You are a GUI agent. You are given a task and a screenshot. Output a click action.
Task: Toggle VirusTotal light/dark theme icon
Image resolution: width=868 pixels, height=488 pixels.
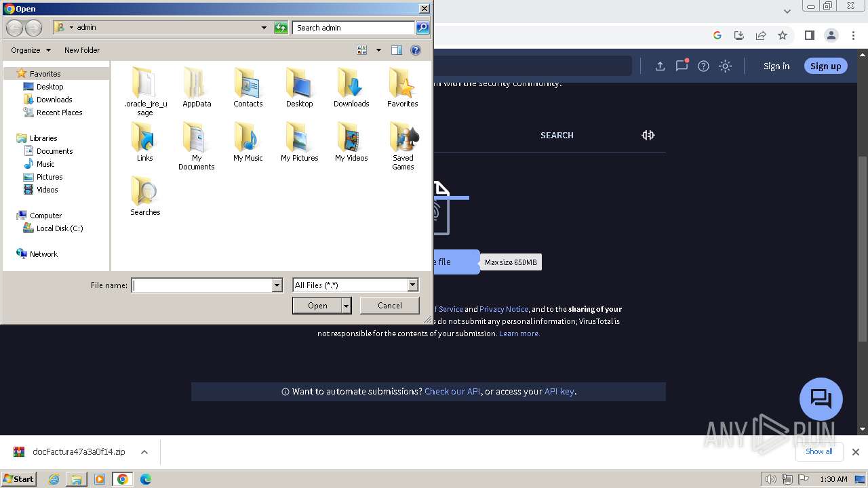725,66
